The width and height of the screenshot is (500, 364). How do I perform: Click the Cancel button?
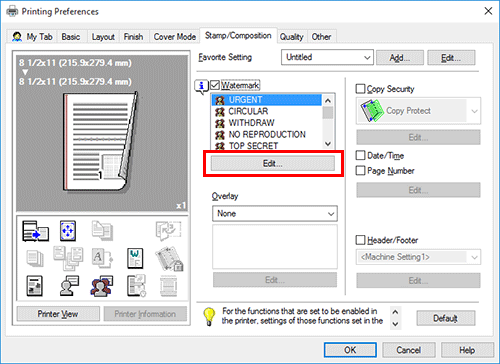coord(408,350)
